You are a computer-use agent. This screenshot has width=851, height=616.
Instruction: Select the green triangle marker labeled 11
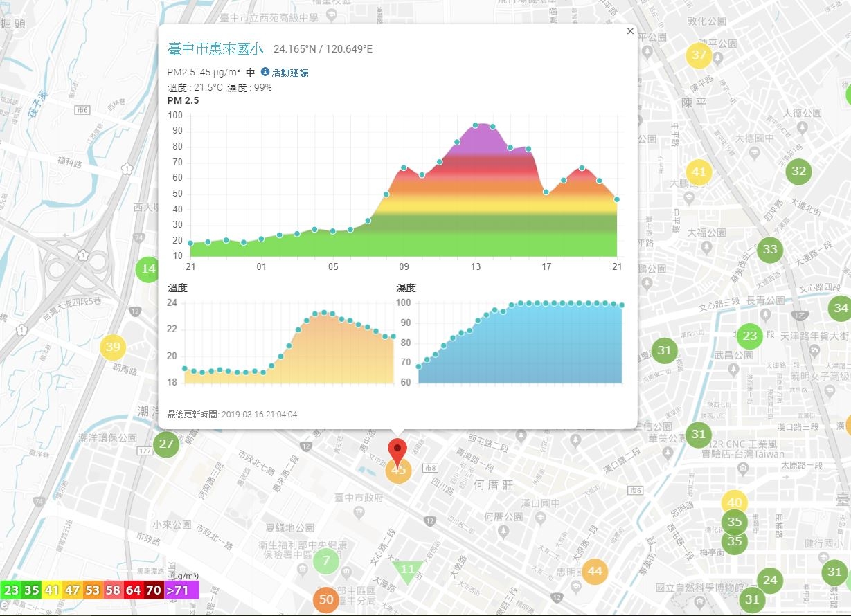(408, 571)
